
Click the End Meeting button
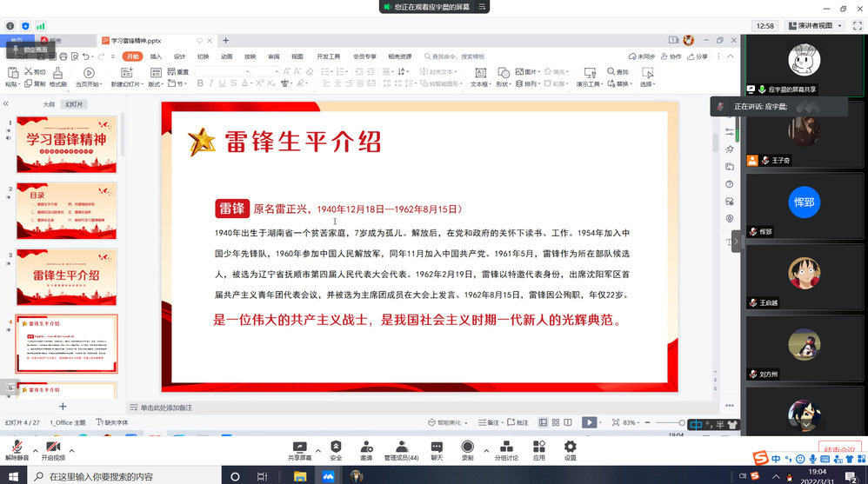840,450
